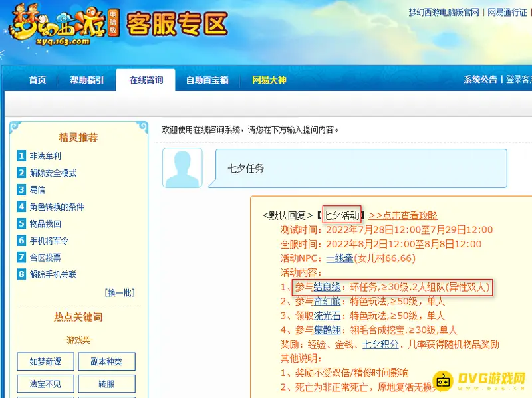532x398 pixels.
Task: Open the 自助百宝箱 tab
Action: (x=207, y=80)
